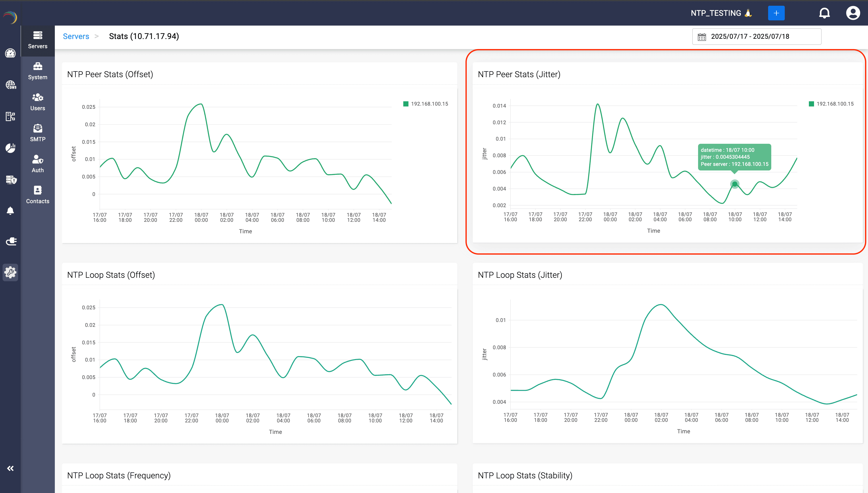868x493 pixels.
Task: Open the Contacts menu item
Action: [38, 195]
